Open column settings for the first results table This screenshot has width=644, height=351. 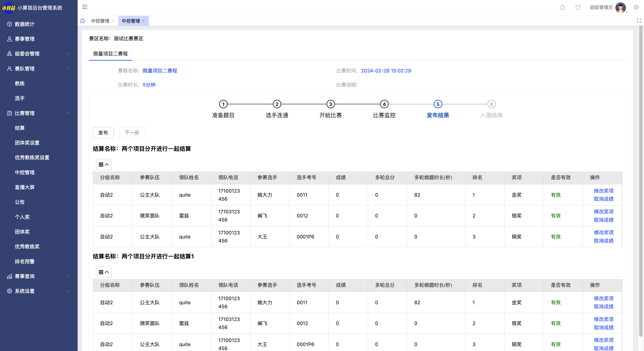pos(104,164)
